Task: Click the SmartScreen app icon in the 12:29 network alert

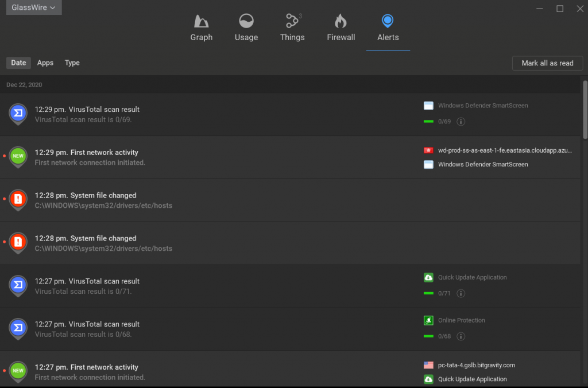Action: [428, 165]
